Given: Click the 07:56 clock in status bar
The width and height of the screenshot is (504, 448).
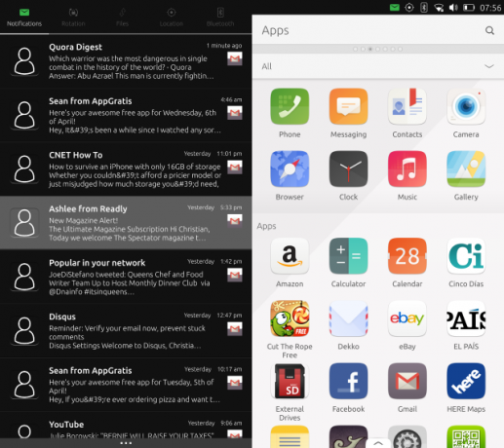Looking at the screenshot, I should pos(490,8).
